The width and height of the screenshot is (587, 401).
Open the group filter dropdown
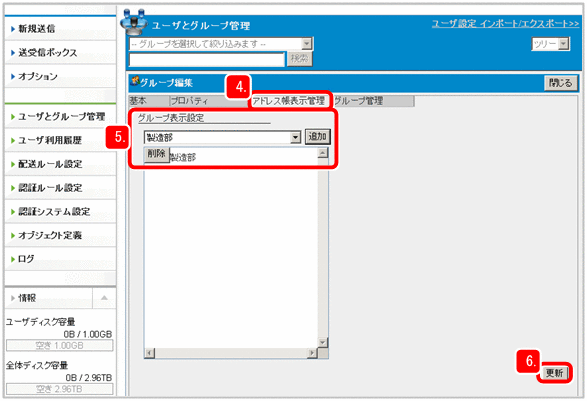221,44
